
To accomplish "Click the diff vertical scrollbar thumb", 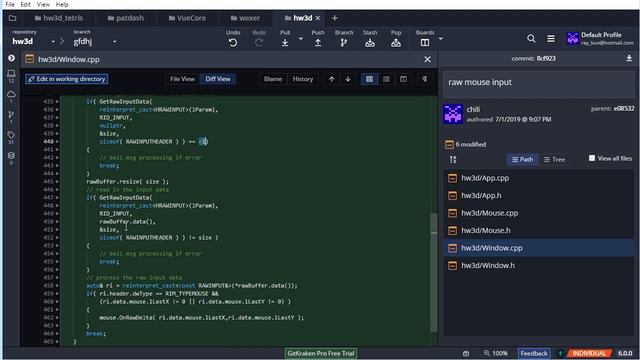I will pyautogui.click(x=434, y=273).
